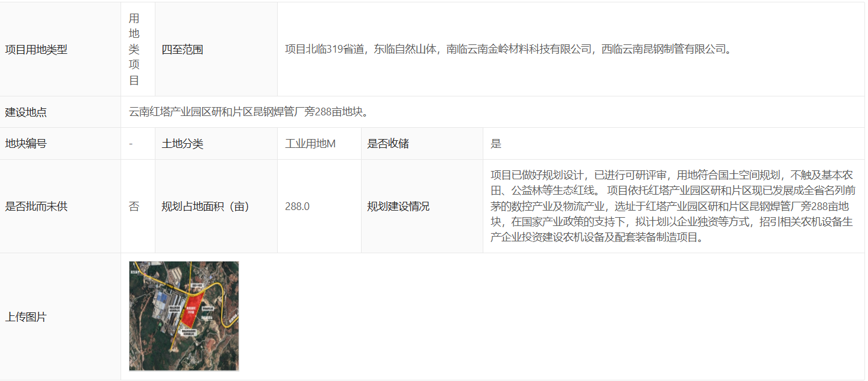Screen dimensions: 868x381
Task: Click the 地块编号 label
Action: pyautogui.click(x=26, y=144)
